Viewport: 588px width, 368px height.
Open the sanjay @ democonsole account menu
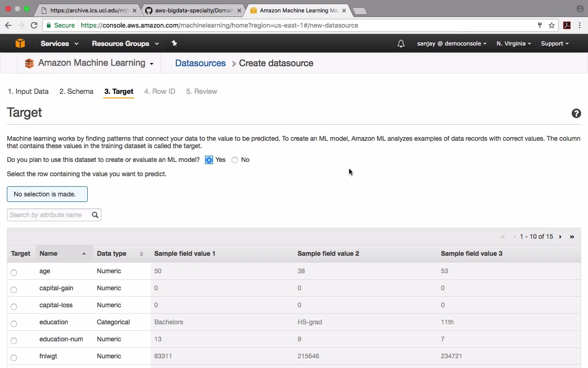[x=452, y=44]
